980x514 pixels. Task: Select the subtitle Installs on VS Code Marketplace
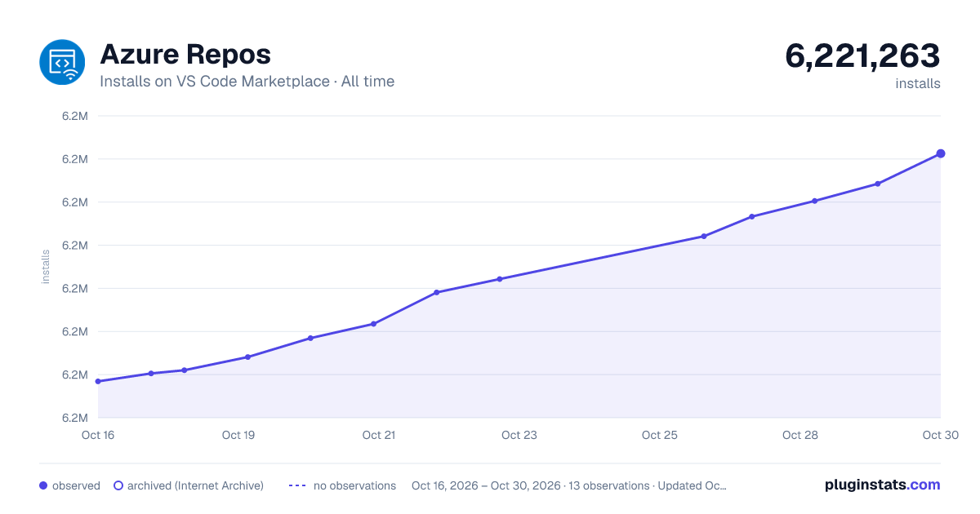[x=215, y=82]
